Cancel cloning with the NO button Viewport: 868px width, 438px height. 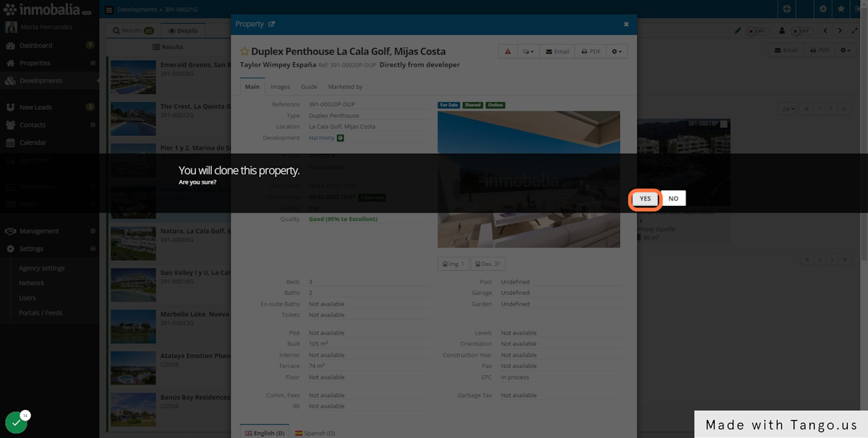coord(673,199)
